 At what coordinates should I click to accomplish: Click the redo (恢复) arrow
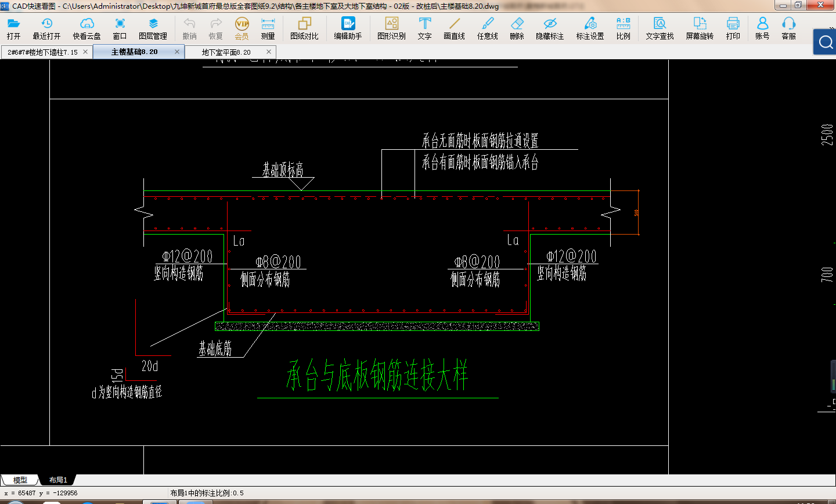click(x=216, y=24)
